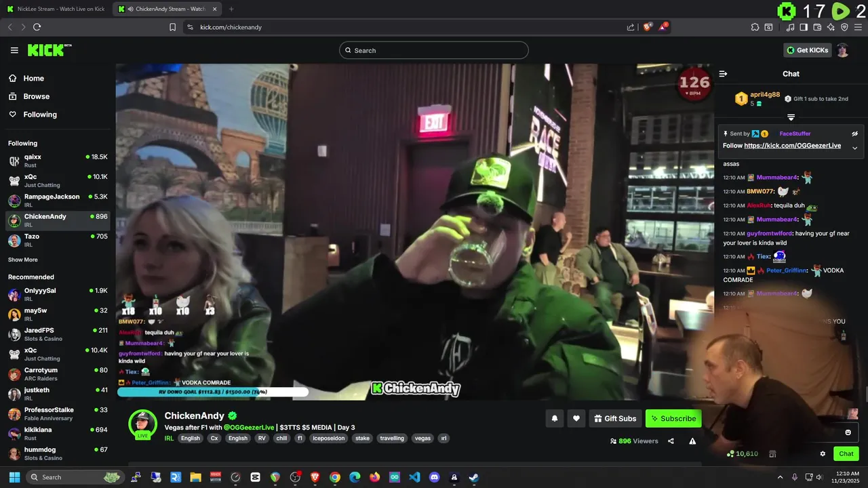868x488 pixels.
Task: Open the OnlyyySal recommended channel
Action: click(x=58, y=294)
